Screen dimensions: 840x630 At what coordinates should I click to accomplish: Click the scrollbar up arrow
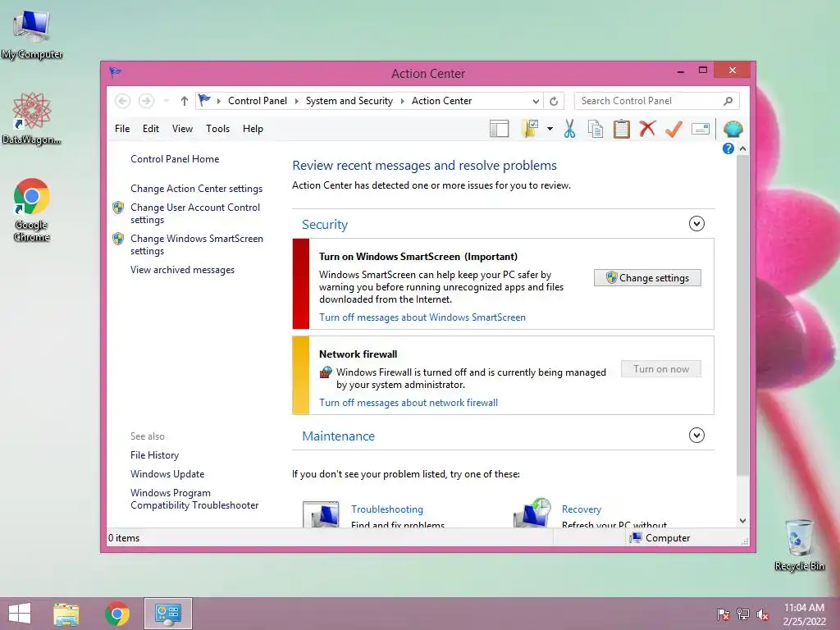(x=742, y=148)
